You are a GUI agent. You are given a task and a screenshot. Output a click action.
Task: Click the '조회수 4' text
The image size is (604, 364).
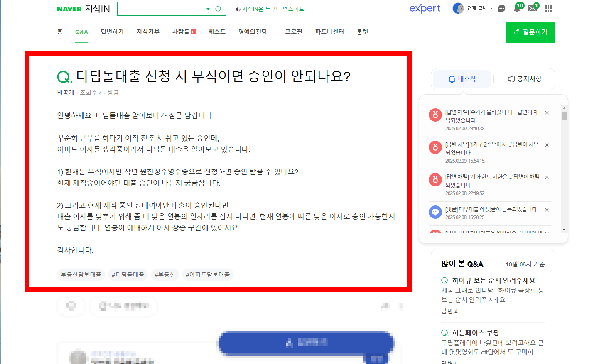91,93
